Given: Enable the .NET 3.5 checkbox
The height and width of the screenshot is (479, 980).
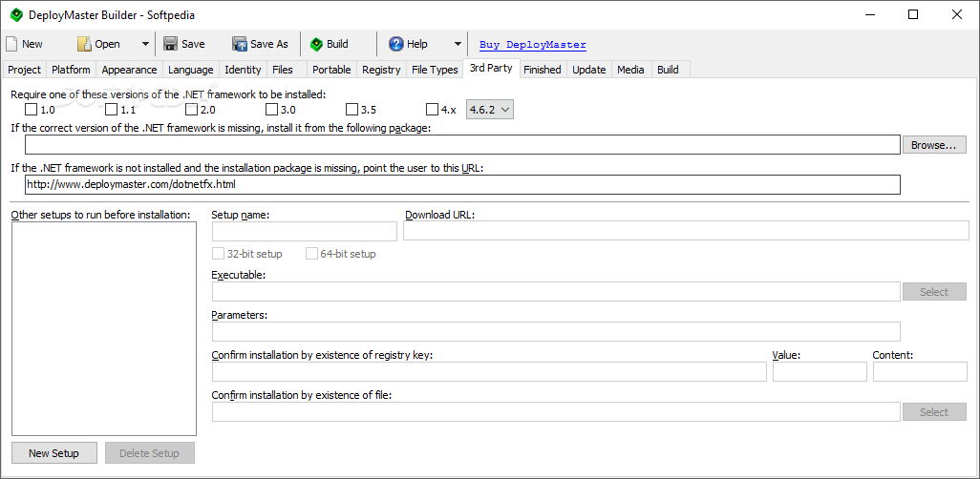Looking at the screenshot, I should point(352,110).
